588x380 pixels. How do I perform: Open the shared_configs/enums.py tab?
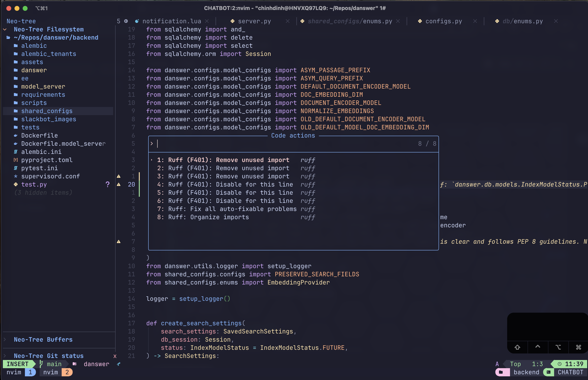pyautogui.click(x=350, y=21)
